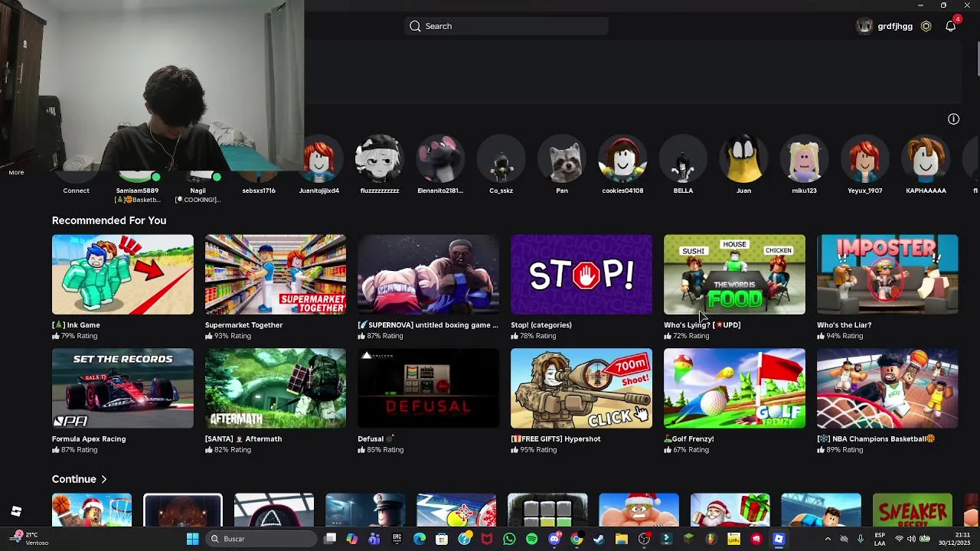Open volume control in system tray
The height and width of the screenshot is (551, 980).
pyautogui.click(x=911, y=539)
